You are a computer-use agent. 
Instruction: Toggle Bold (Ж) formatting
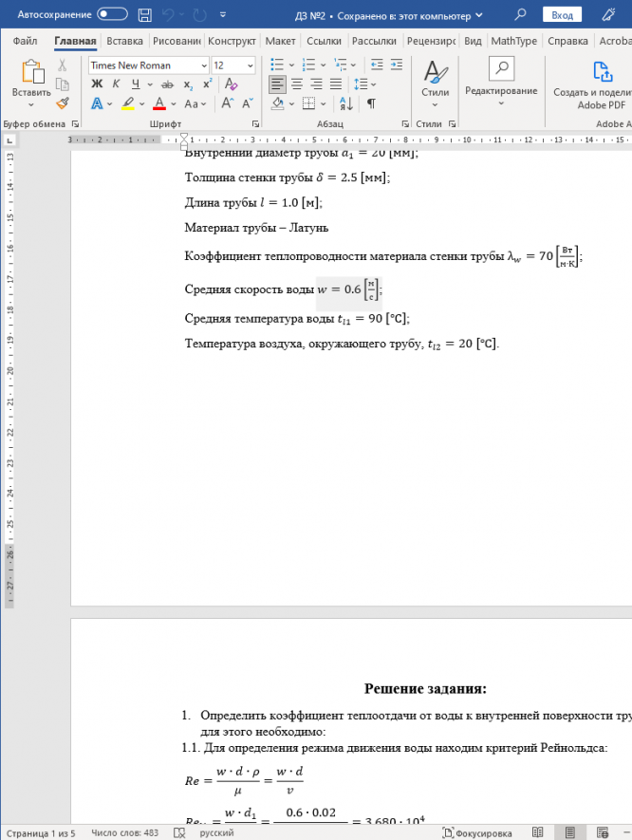pyautogui.click(x=97, y=84)
